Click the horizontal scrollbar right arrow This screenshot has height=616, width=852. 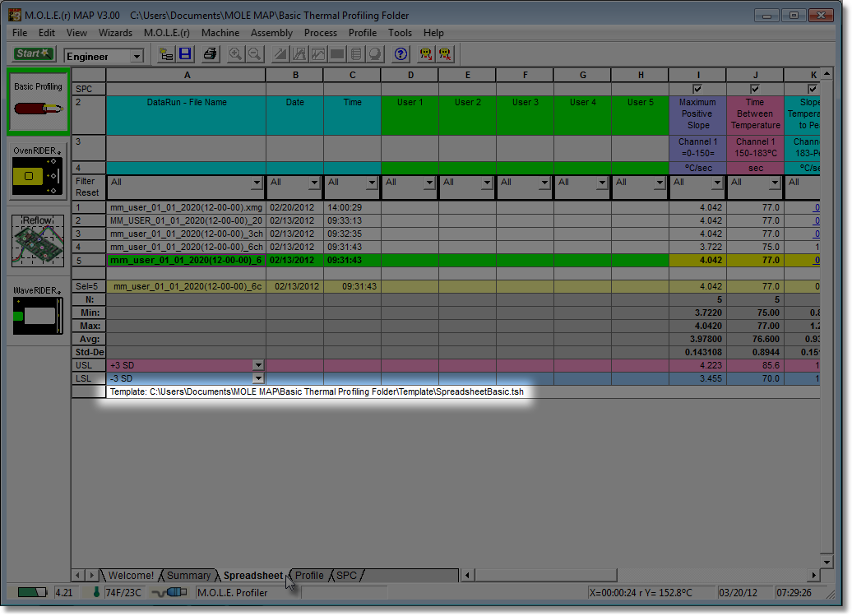pos(813,575)
